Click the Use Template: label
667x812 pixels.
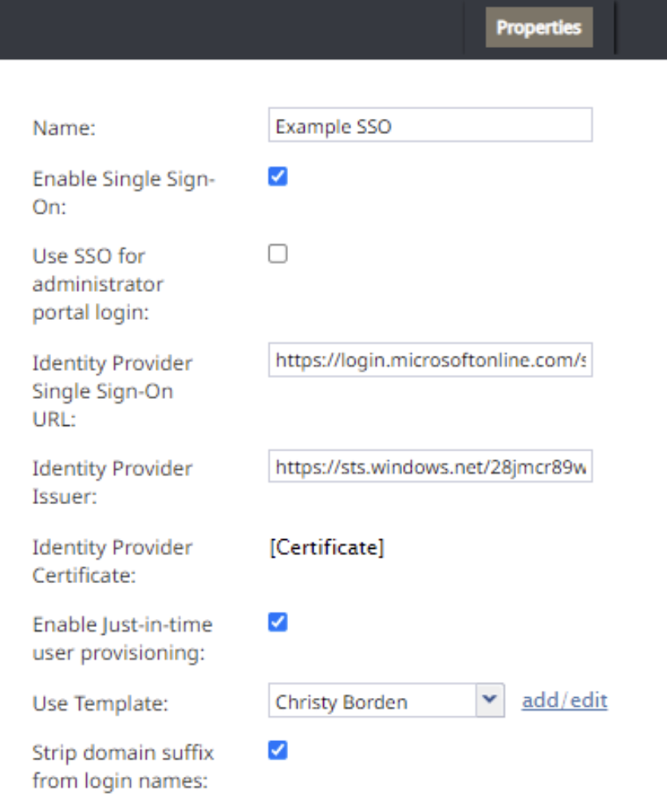(x=101, y=704)
